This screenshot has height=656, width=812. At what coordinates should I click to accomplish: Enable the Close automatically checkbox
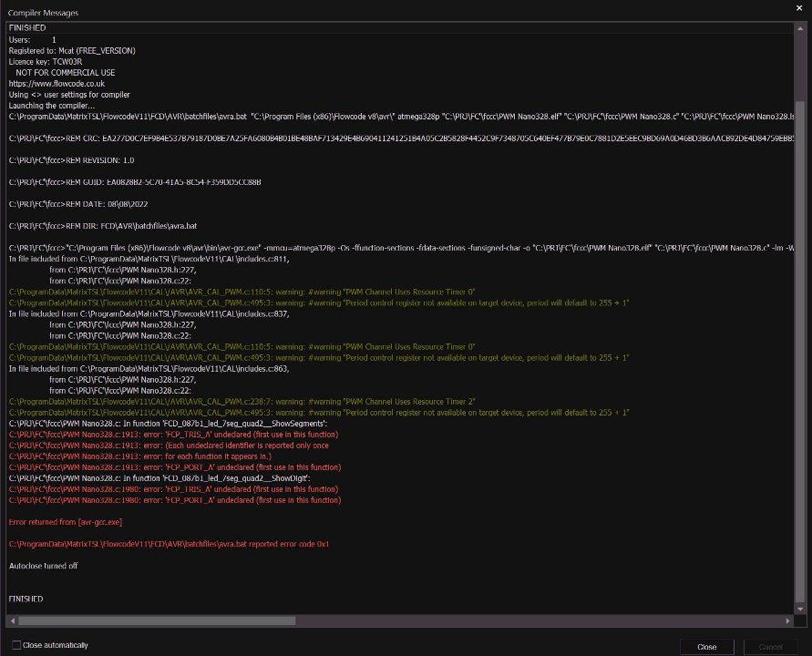click(x=15, y=645)
